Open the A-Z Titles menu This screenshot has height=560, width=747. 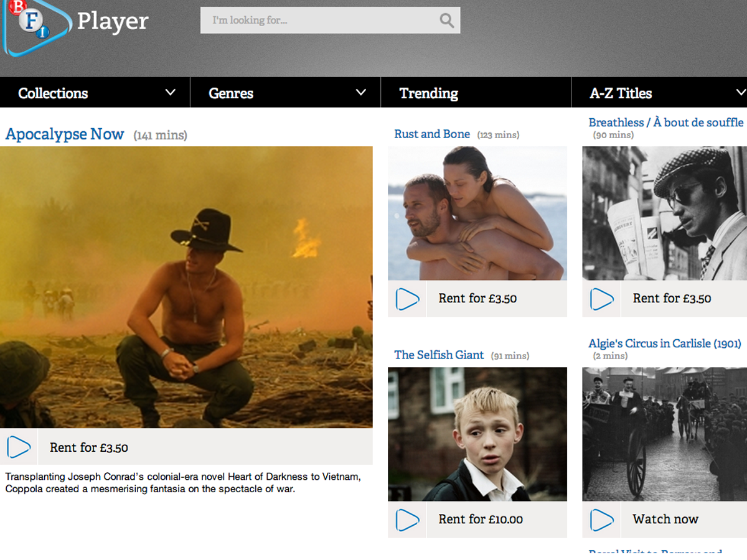[659, 93]
